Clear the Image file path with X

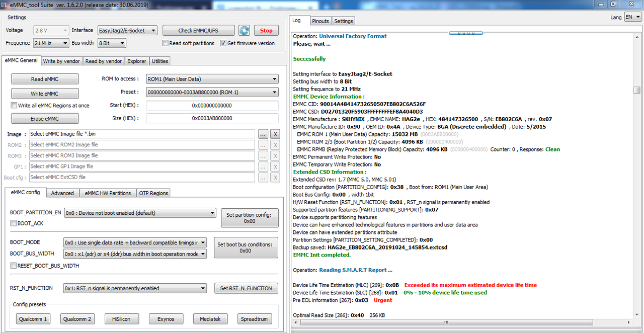point(275,134)
